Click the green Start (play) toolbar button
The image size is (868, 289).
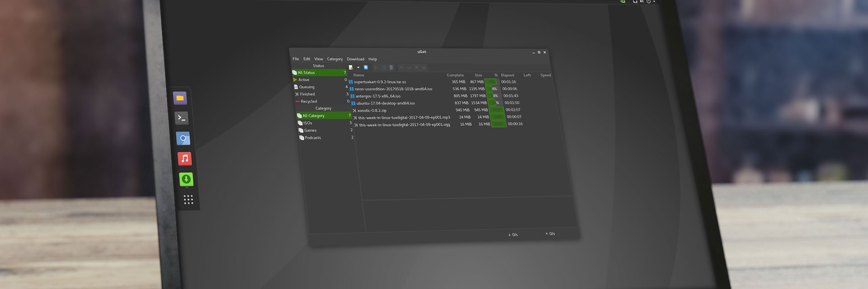click(x=376, y=67)
